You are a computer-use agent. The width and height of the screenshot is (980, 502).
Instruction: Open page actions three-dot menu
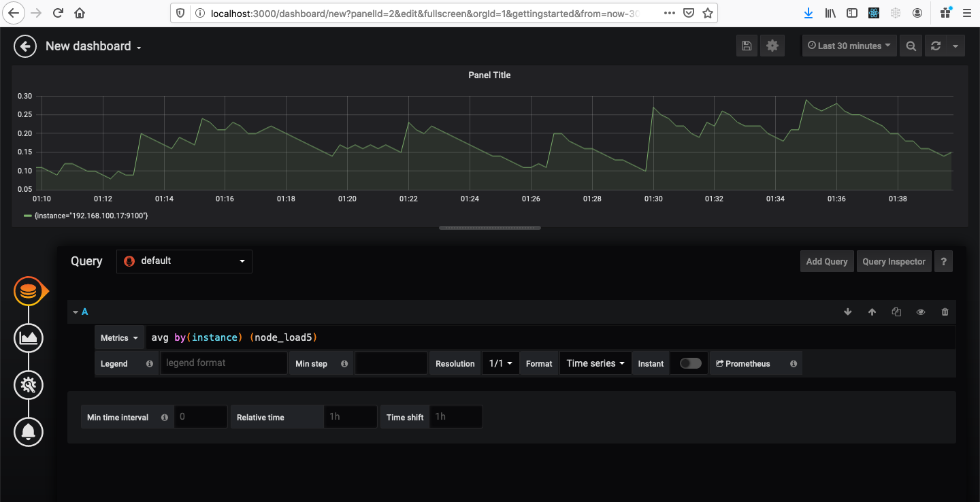(x=670, y=13)
